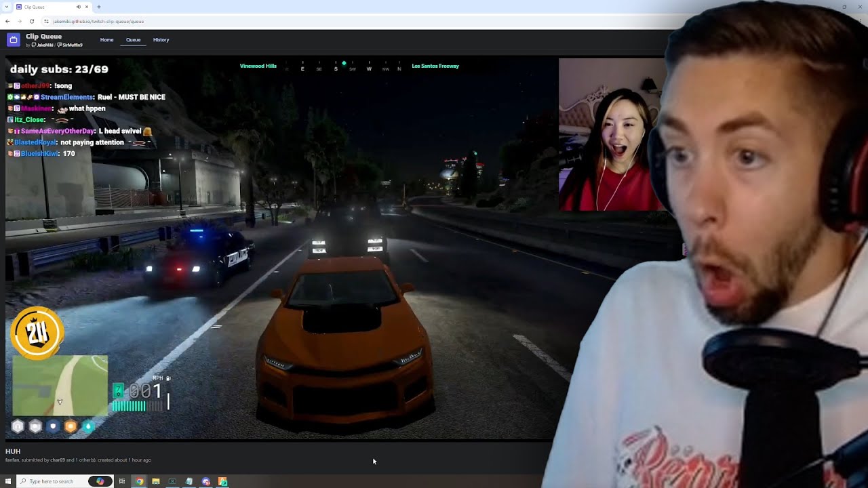Click the site info icon in address bar
The image size is (868, 488).
46,21
